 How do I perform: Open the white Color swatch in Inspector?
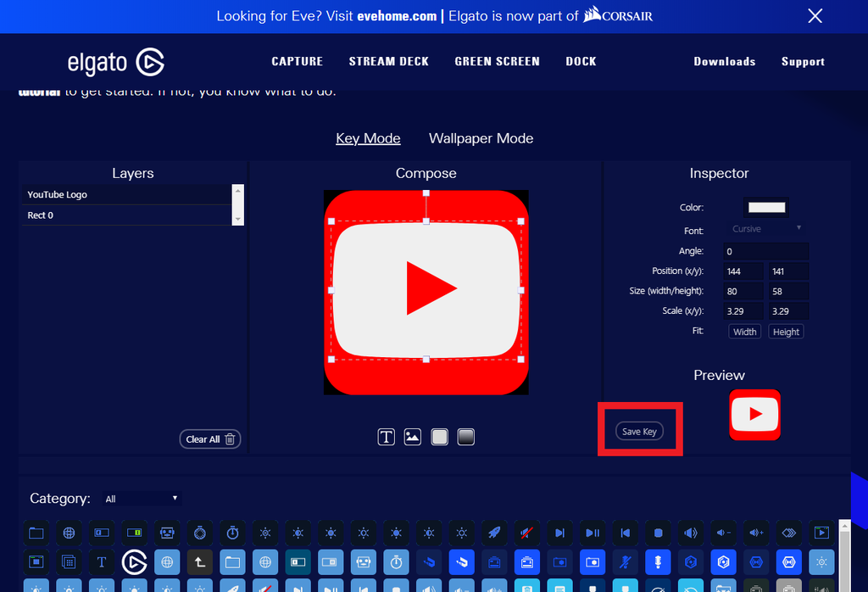point(766,207)
